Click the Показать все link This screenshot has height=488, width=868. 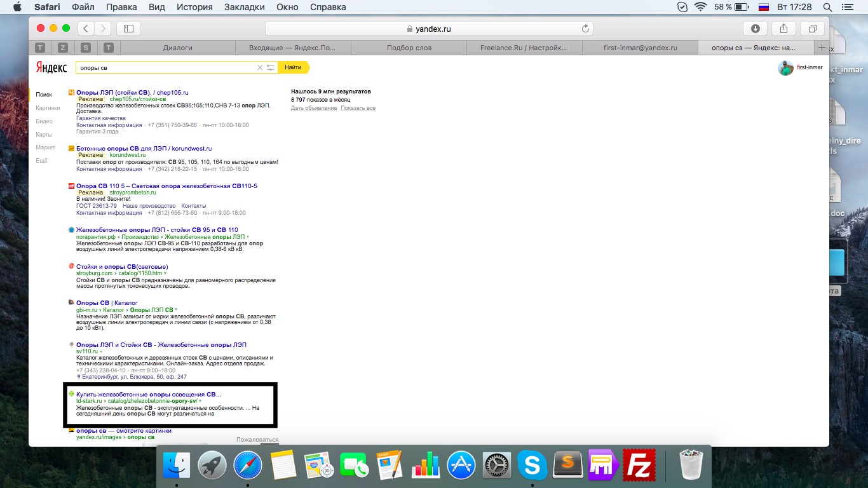click(358, 108)
